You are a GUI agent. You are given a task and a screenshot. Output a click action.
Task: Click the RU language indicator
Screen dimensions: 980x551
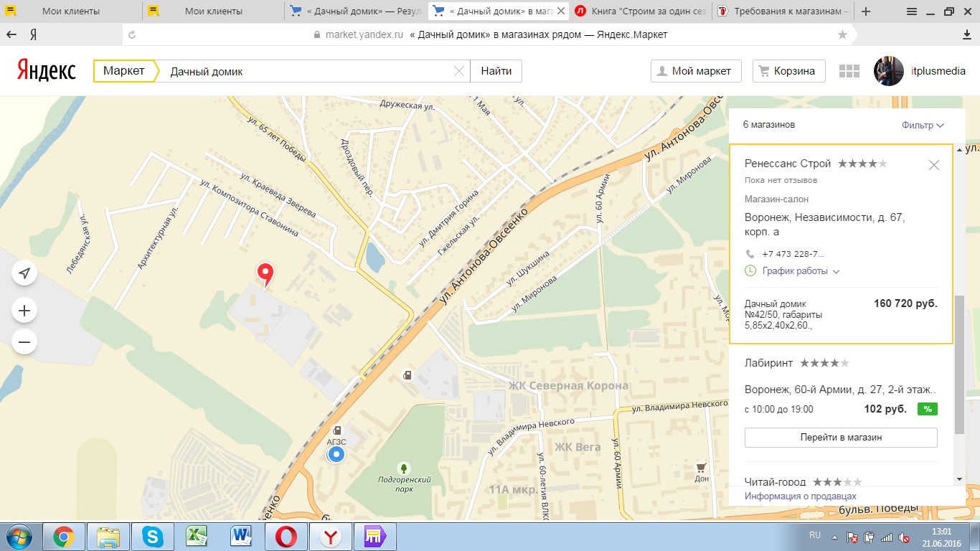coord(815,535)
